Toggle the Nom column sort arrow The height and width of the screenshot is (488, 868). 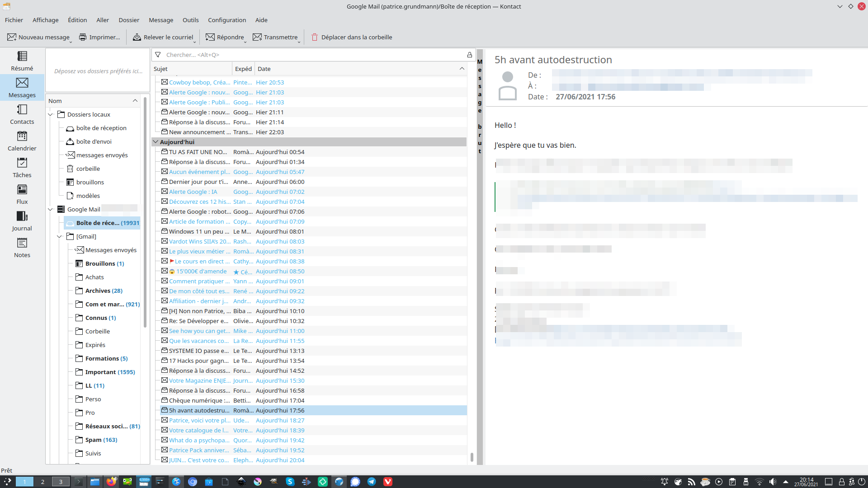(135, 101)
